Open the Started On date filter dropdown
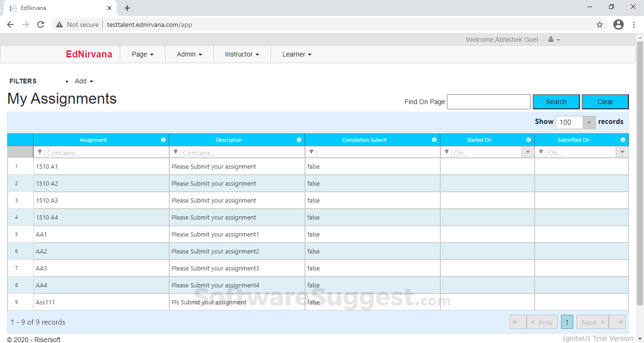 (x=528, y=152)
